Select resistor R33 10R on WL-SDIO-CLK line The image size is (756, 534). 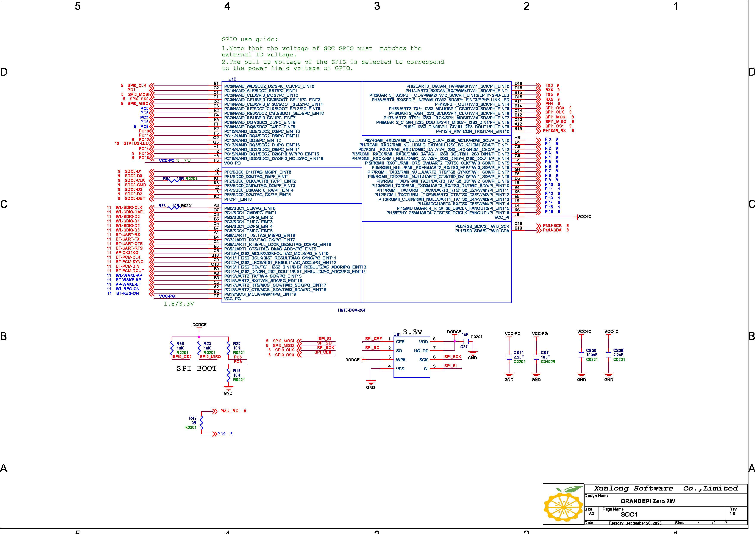point(174,208)
